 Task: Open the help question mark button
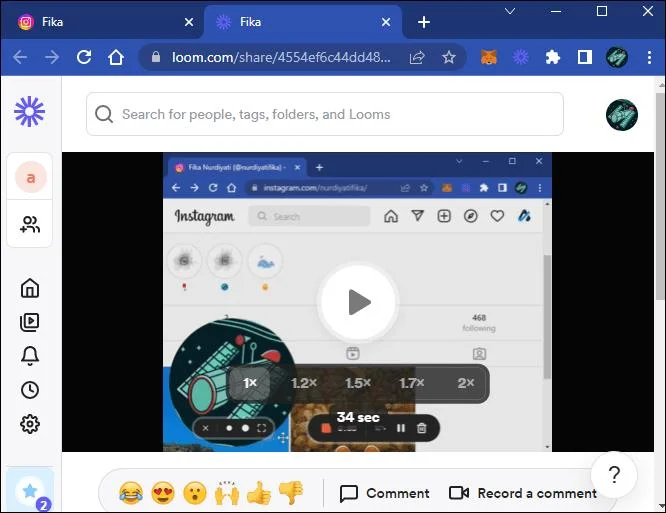pos(614,474)
